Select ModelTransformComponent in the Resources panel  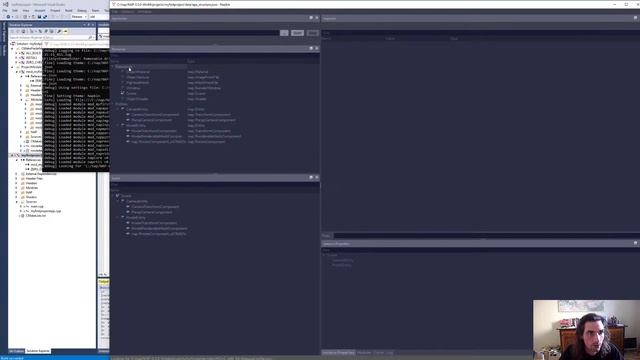[154, 131]
